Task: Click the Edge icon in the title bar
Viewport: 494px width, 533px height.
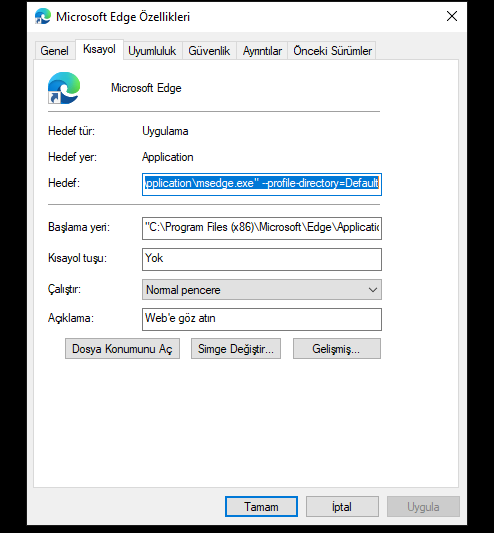Action: pos(42,16)
